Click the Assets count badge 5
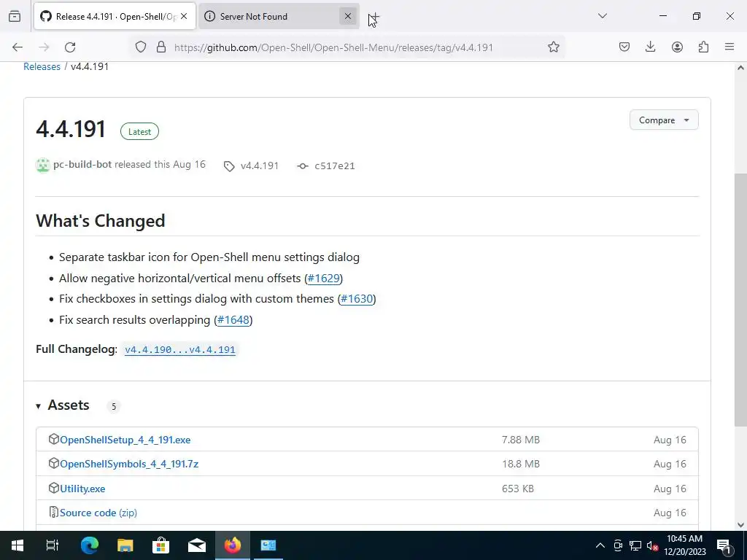Screen dimensions: 747x560 tap(113, 406)
